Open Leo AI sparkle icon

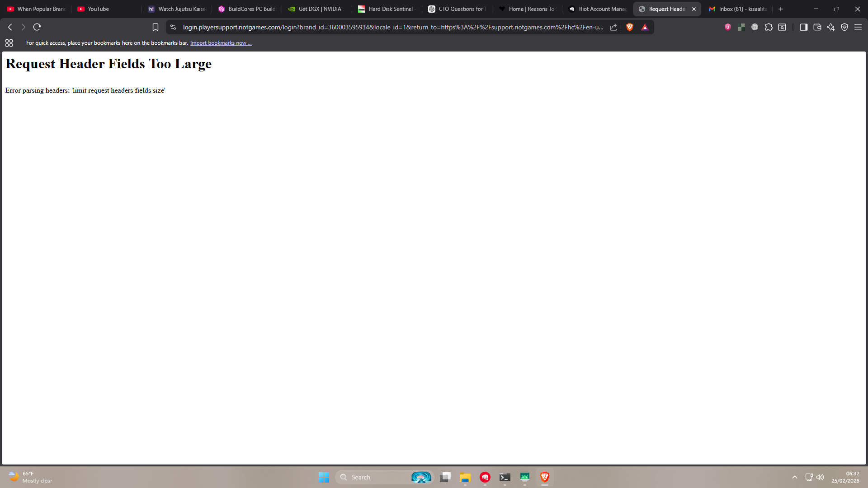(831, 27)
